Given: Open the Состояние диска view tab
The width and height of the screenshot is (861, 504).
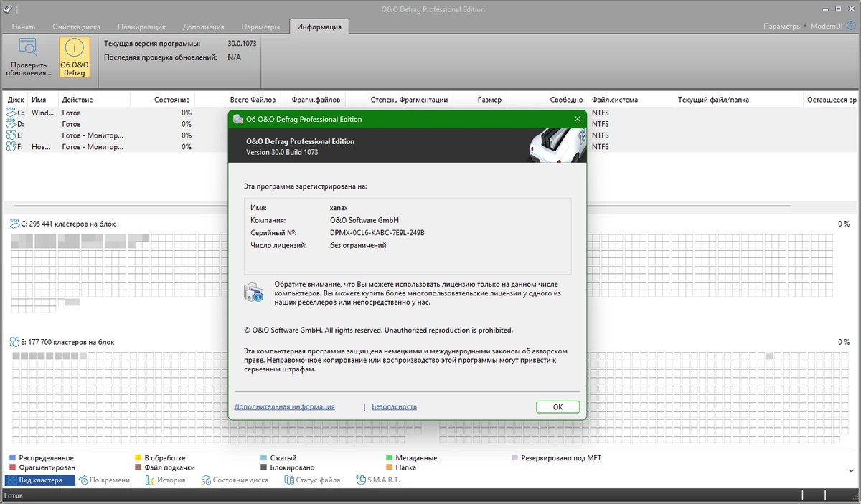Looking at the screenshot, I should (x=235, y=480).
